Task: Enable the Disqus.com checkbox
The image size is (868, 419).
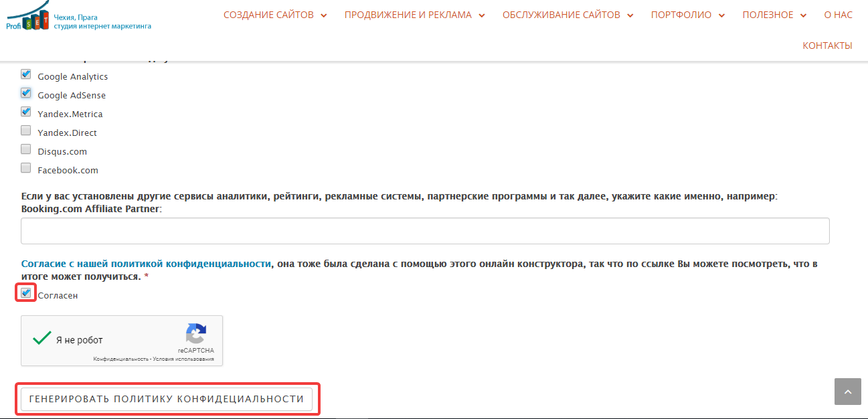Action: click(x=26, y=149)
